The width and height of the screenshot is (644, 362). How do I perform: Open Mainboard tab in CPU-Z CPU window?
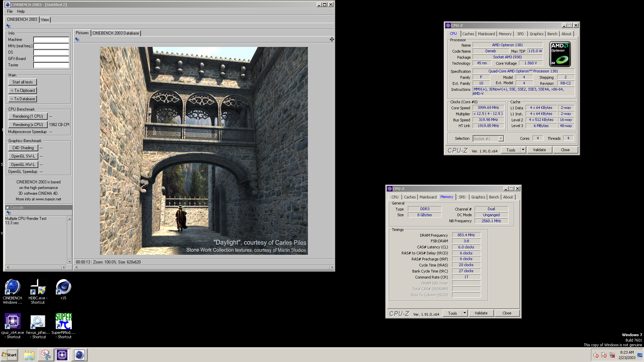(x=486, y=34)
